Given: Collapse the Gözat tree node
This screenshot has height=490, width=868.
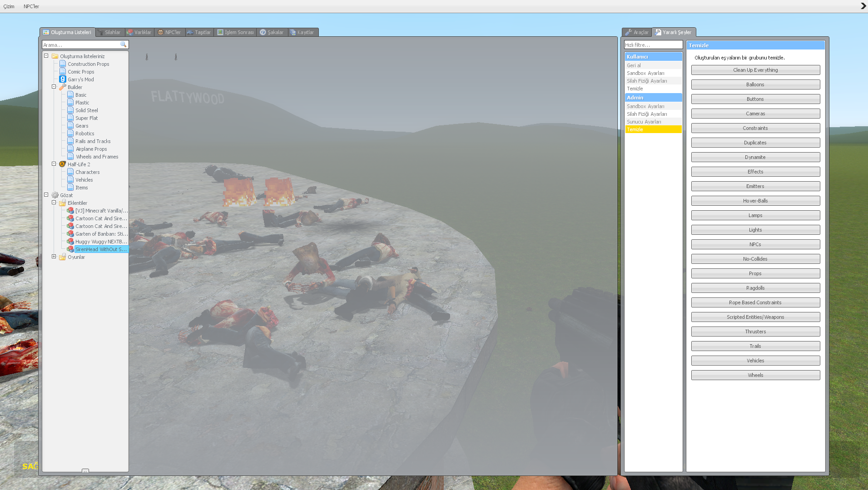Looking at the screenshot, I should pyautogui.click(x=46, y=195).
